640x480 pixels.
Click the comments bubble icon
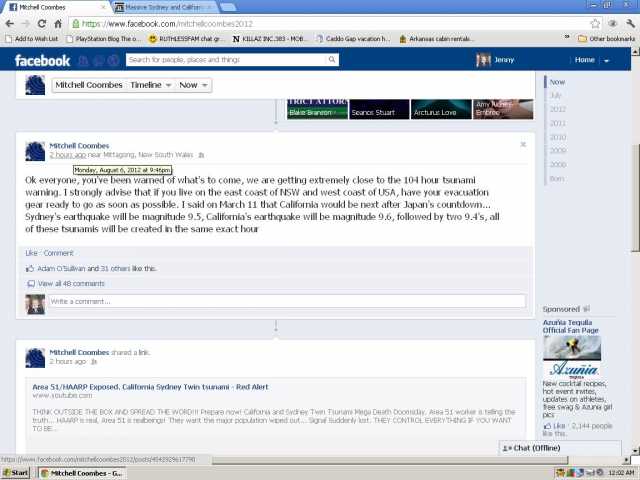coord(31,284)
